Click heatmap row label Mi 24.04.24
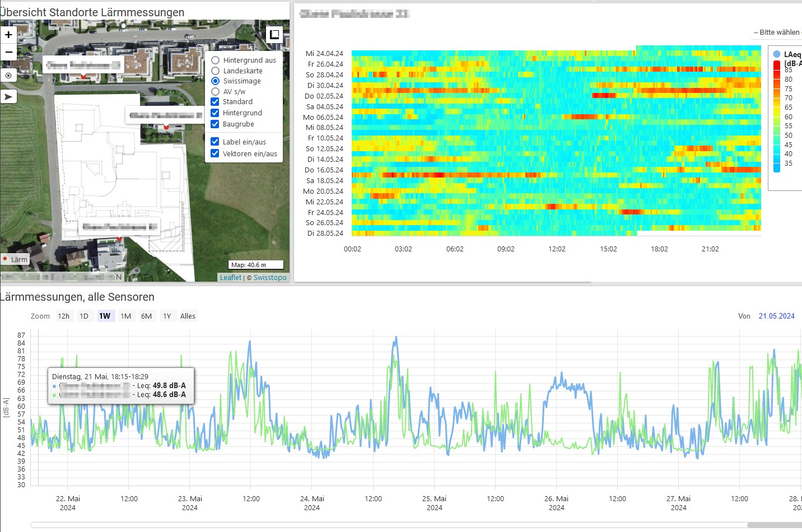This screenshot has width=802, height=532. tap(324, 54)
